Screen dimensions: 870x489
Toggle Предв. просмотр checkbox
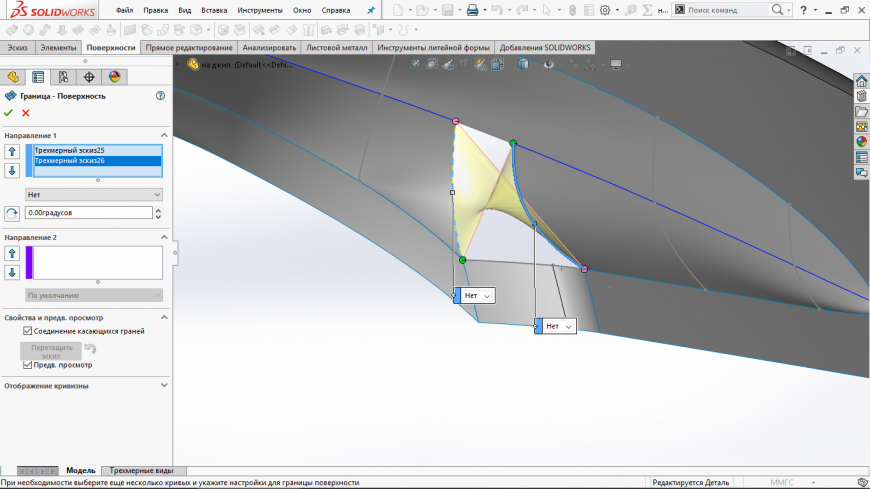[x=27, y=365]
